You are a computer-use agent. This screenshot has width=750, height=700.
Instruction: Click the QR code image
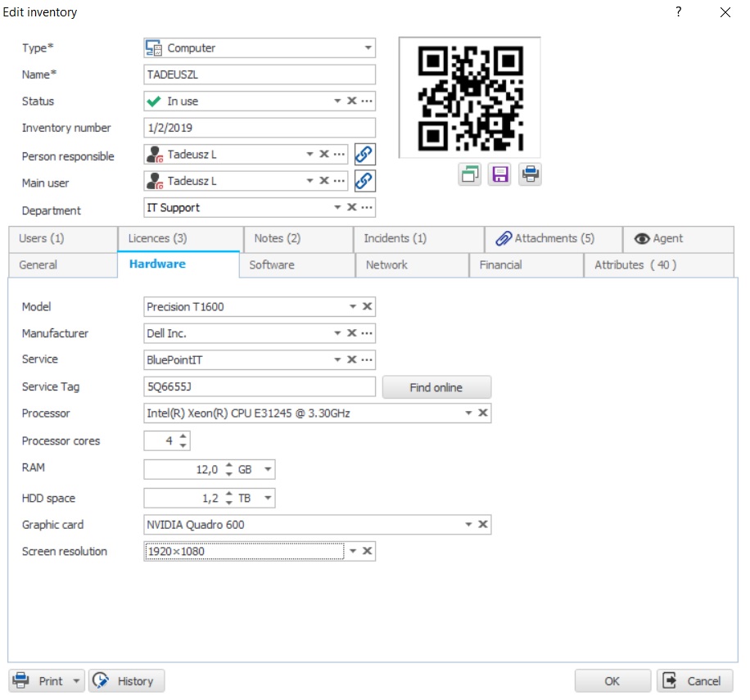[x=470, y=98]
